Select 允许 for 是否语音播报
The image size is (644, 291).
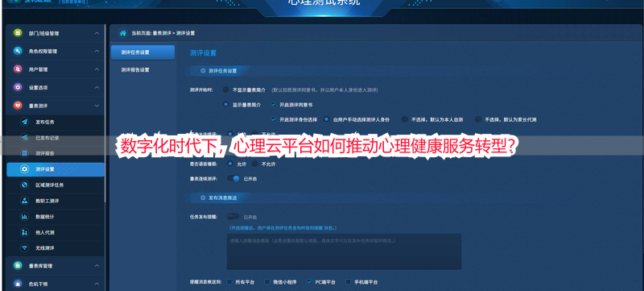(230, 164)
